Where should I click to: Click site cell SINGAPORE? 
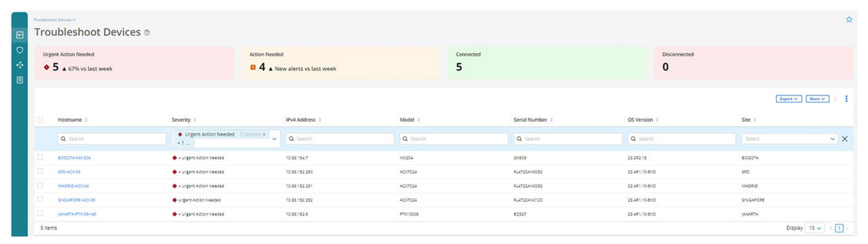[753, 200]
